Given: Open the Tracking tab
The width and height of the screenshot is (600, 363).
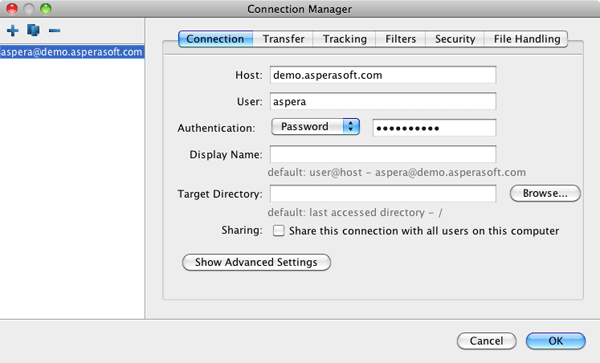Looking at the screenshot, I should [x=344, y=39].
